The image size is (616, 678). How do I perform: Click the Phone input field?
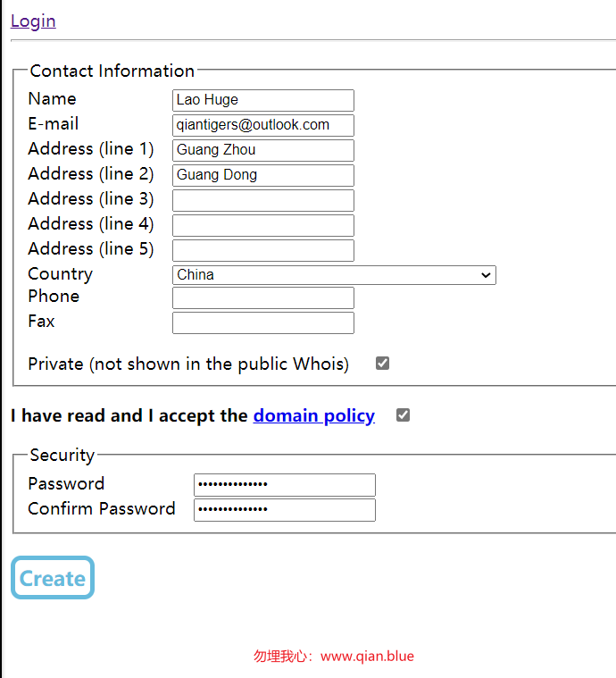click(x=263, y=298)
